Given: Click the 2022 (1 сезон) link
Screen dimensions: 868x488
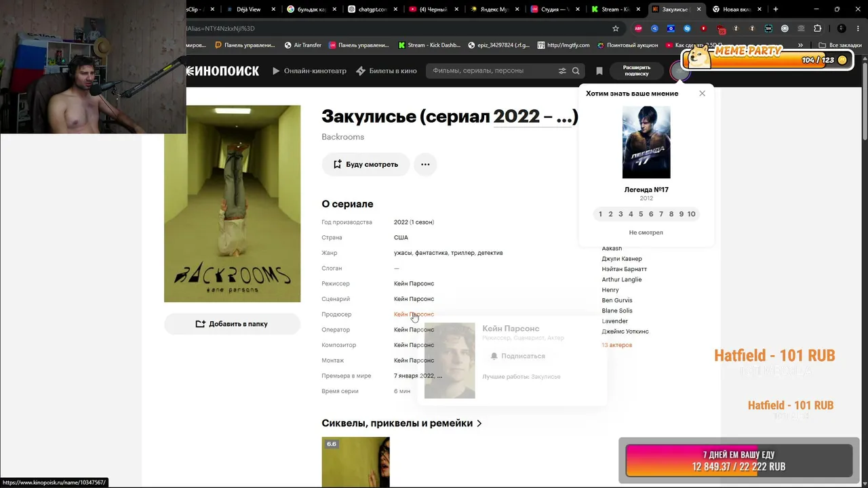Looking at the screenshot, I should point(414,222).
